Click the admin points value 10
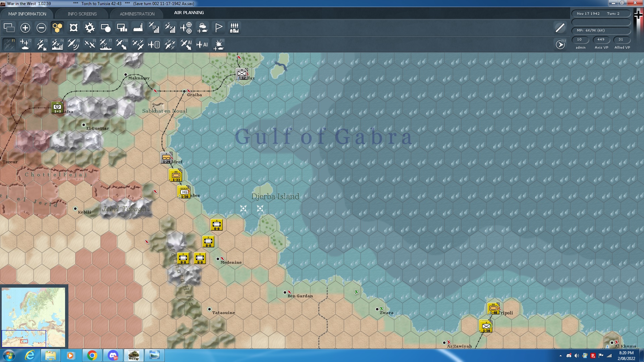The width and height of the screenshot is (644, 362). [x=580, y=40]
